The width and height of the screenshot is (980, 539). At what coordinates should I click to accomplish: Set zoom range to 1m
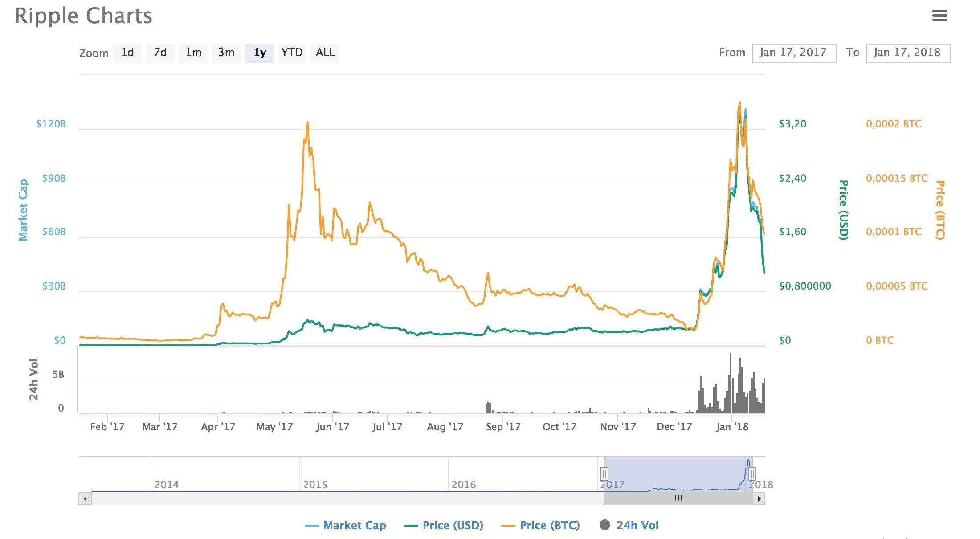pos(193,53)
